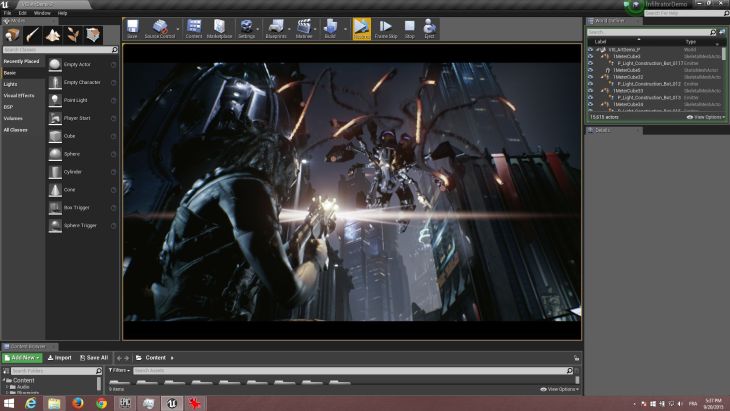Image resolution: width=730 pixels, height=411 pixels.
Task: Click the Eject icon
Action: pyautogui.click(x=429, y=27)
